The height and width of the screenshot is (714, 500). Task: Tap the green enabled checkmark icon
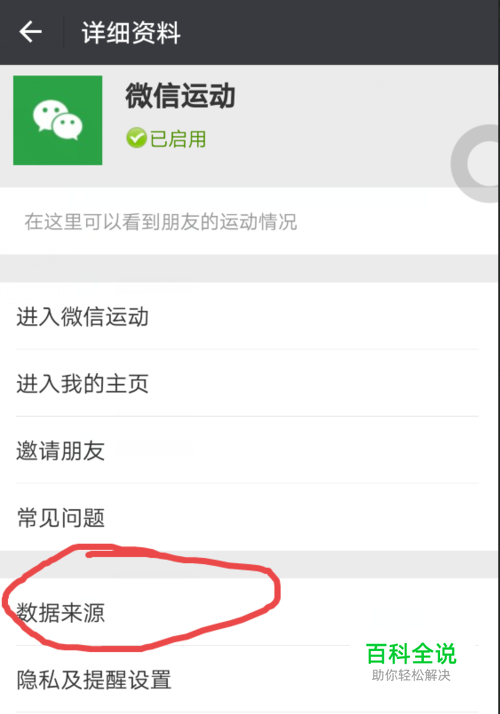pyautogui.click(x=136, y=138)
